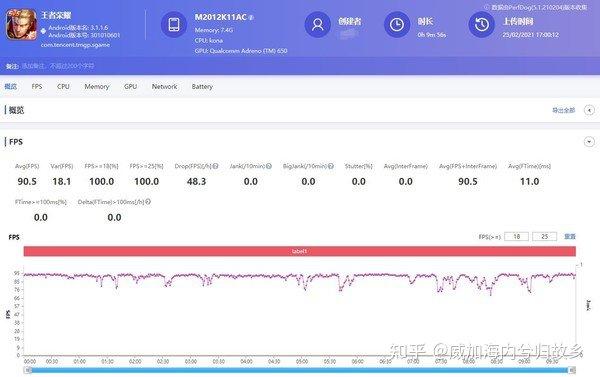Viewport: 600px width, 377px height.
Task: Click the help icon beside BigJank(/10min)
Action: [x=331, y=166]
